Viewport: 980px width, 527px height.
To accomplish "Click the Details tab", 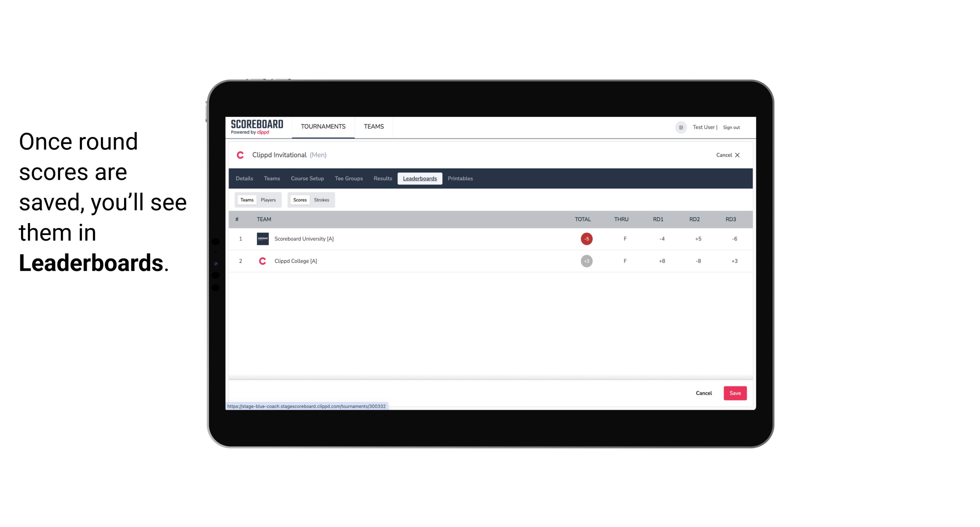I will (x=244, y=179).
